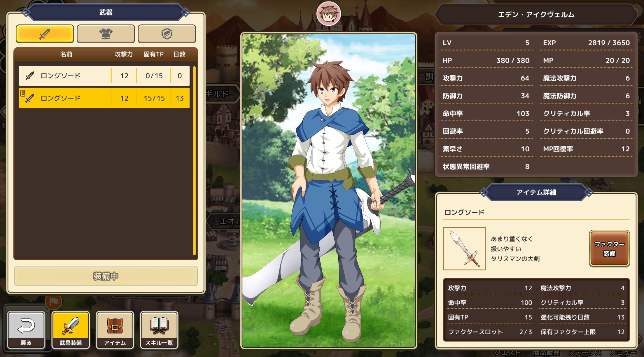The image size is (644, 357).
Task: Switch to the armor category tab
Action: pos(106,34)
